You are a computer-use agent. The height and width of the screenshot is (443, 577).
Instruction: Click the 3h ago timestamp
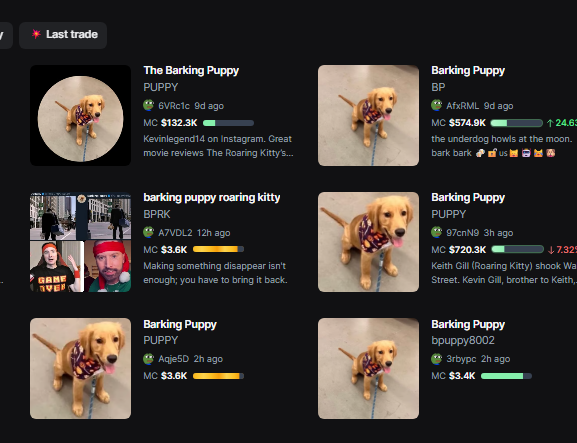(x=498, y=233)
